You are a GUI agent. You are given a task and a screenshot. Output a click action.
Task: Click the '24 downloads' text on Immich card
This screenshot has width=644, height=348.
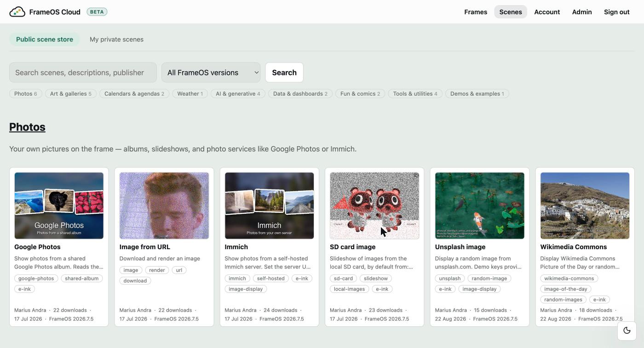coord(281,310)
